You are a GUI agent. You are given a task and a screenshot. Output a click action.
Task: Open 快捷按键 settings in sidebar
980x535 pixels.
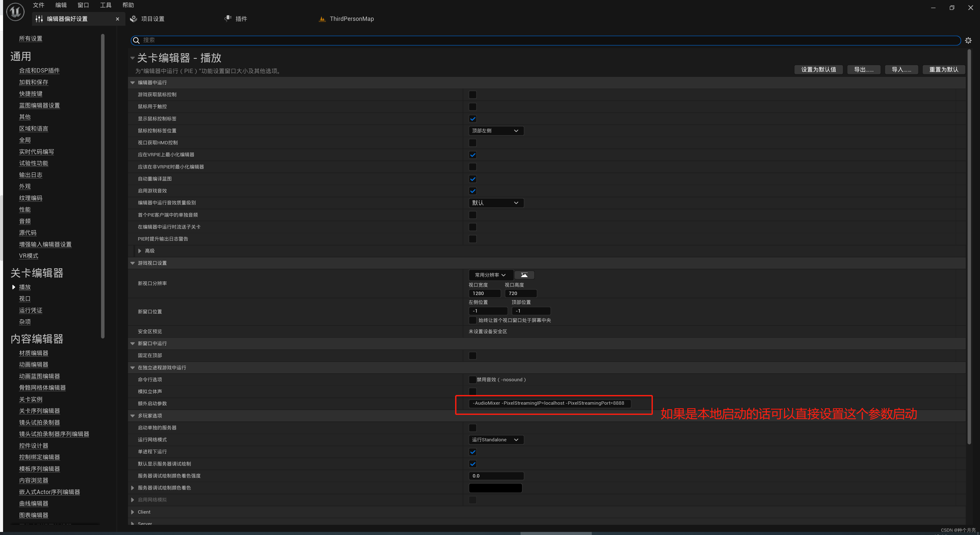point(31,94)
